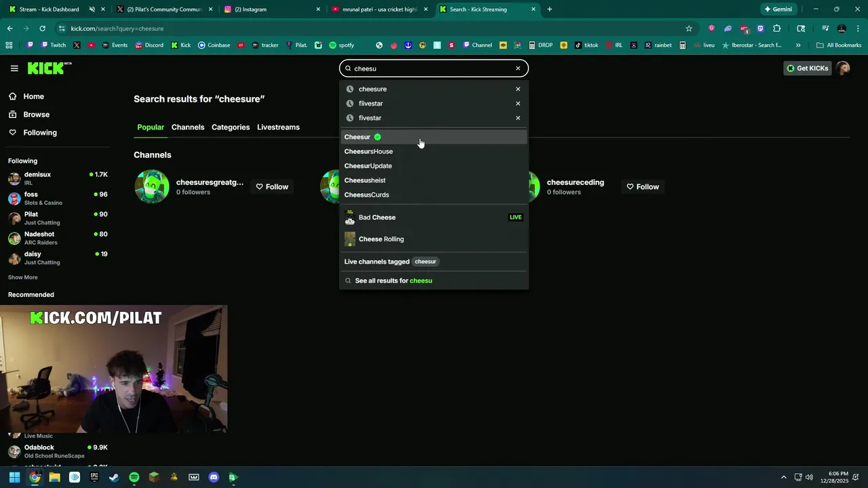This screenshot has width=868, height=488.
Task: Switch to the Categories tab
Action: (x=231, y=127)
